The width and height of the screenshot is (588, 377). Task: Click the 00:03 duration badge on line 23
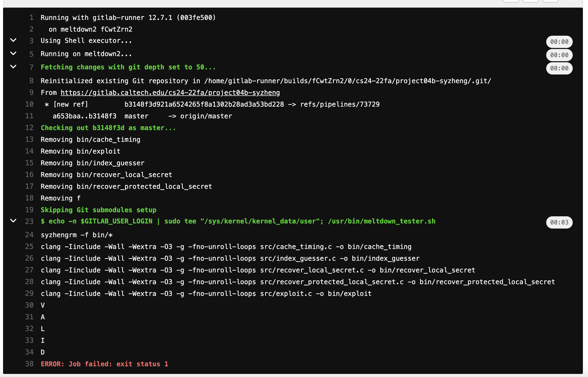[x=559, y=222]
